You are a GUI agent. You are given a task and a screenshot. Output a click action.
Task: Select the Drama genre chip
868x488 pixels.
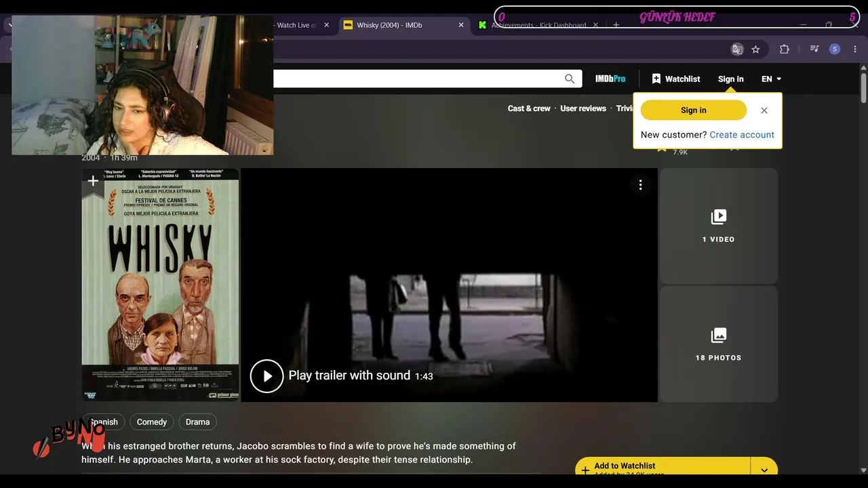click(x=197, y=422)
